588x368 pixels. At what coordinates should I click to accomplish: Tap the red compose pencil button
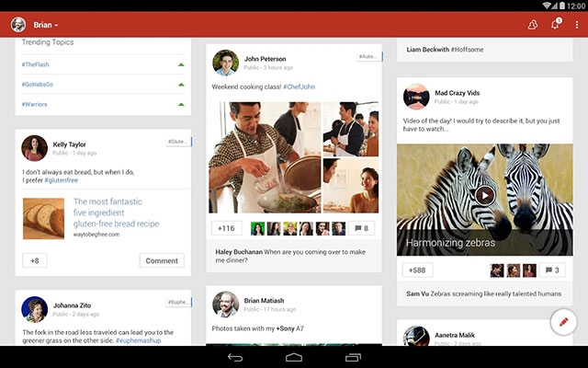563,323
